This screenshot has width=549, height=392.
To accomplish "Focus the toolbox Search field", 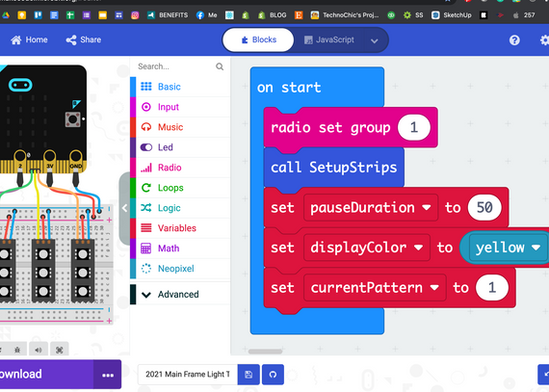I will pos(175,66).
